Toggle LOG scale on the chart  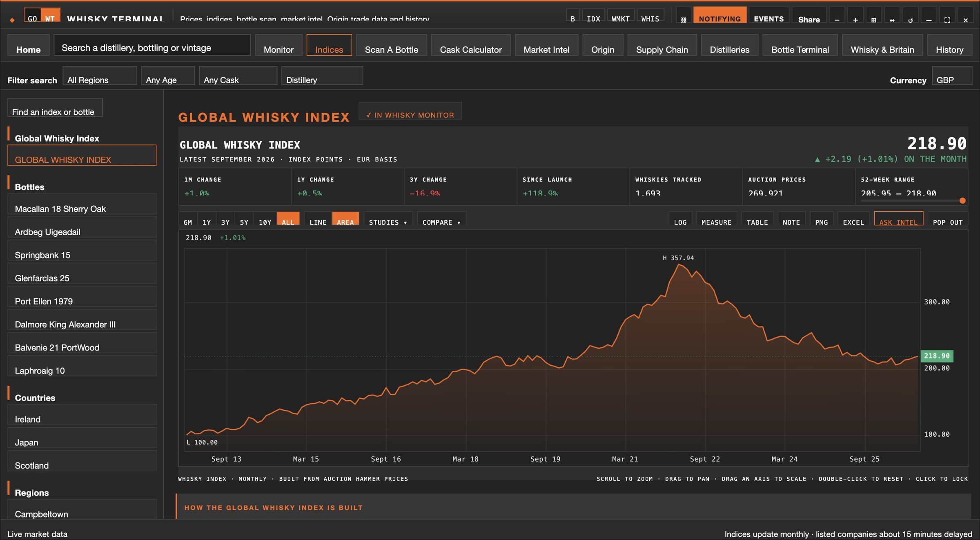[x=680, y=219]
